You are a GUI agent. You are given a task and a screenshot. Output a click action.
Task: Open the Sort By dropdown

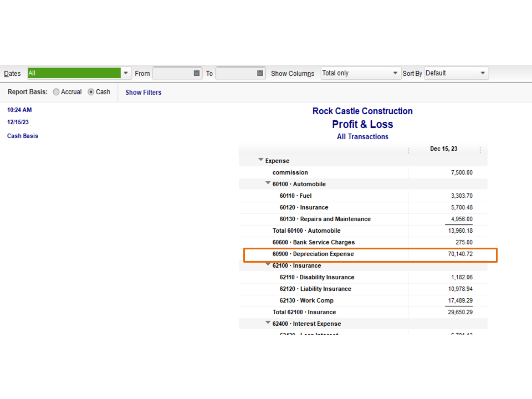coord(483,73)
